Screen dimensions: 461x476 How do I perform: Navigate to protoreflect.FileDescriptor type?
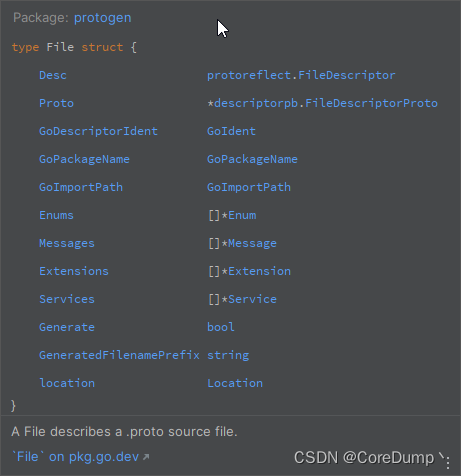pyautogui.click(x=301, y=75)
